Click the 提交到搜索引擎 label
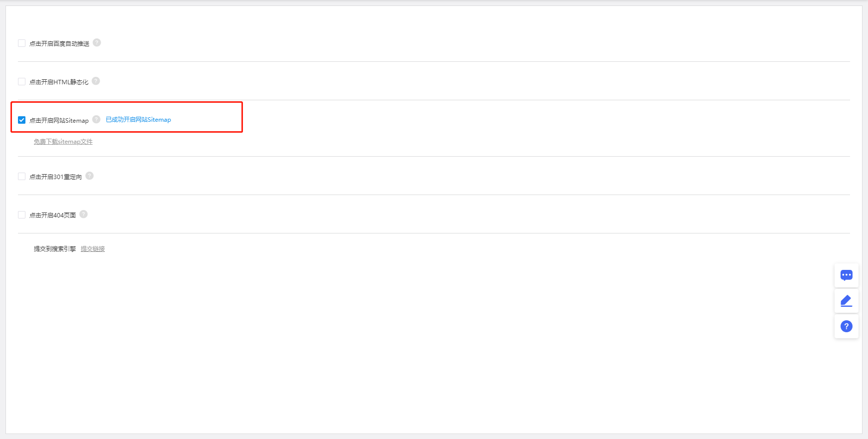 pyautogui.click(x=55, y=249)
